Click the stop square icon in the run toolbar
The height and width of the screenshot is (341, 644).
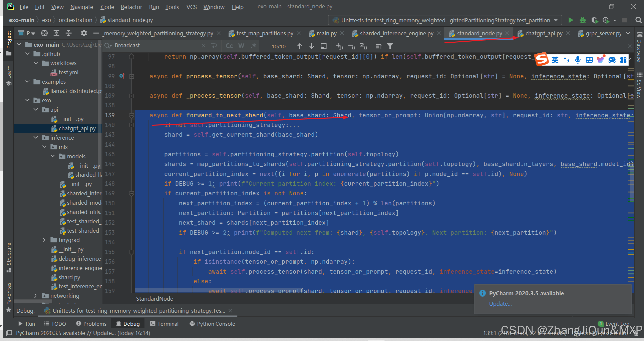pyautogui.click(x=624, y=20)
